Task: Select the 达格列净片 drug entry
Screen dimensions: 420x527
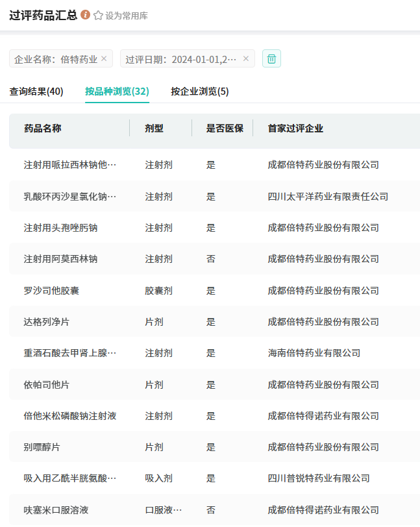Action: [47, 322]
